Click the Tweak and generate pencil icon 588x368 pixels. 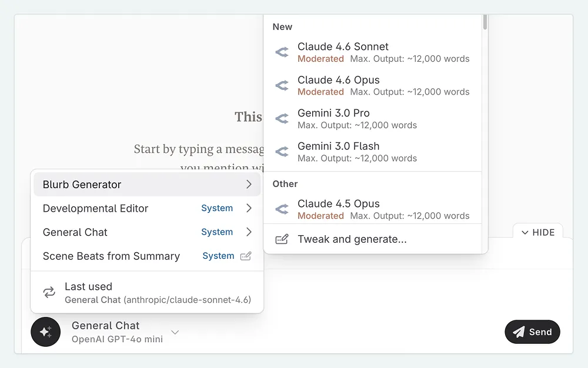282,239
